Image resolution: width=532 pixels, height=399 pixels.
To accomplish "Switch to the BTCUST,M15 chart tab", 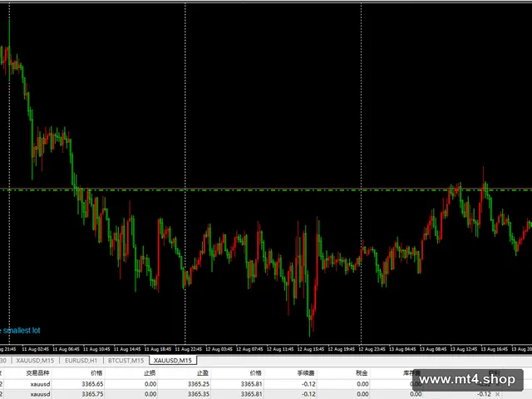I will pos(126,360).
